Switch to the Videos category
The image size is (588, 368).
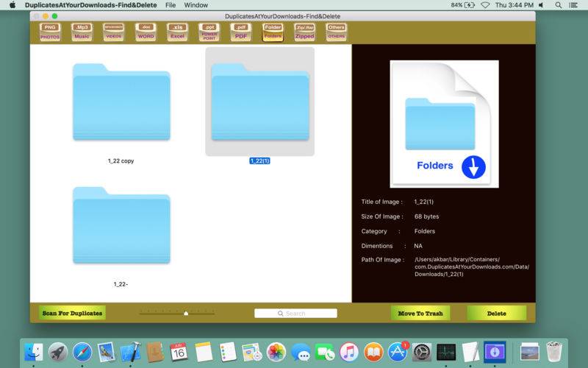click(x=114, y=32)
